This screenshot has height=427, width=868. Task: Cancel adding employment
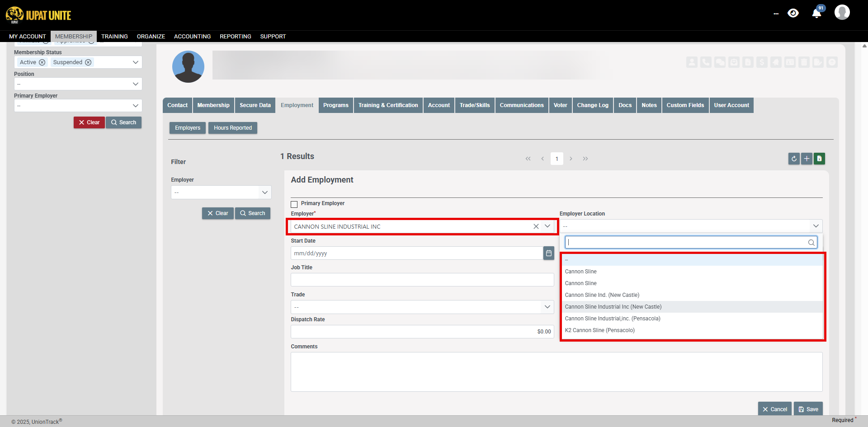pyautogui.click(x=775, y=409)
